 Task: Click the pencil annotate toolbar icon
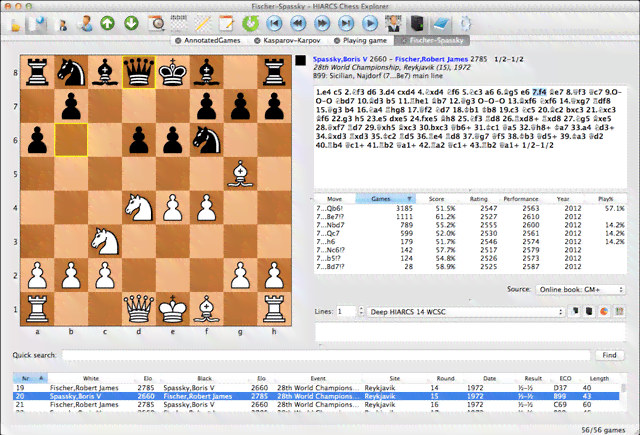pos(203,24)
